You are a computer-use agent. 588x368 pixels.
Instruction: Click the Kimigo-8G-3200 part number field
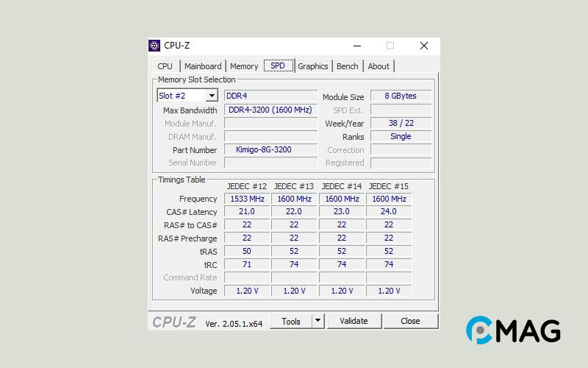[x=270, y=149]
